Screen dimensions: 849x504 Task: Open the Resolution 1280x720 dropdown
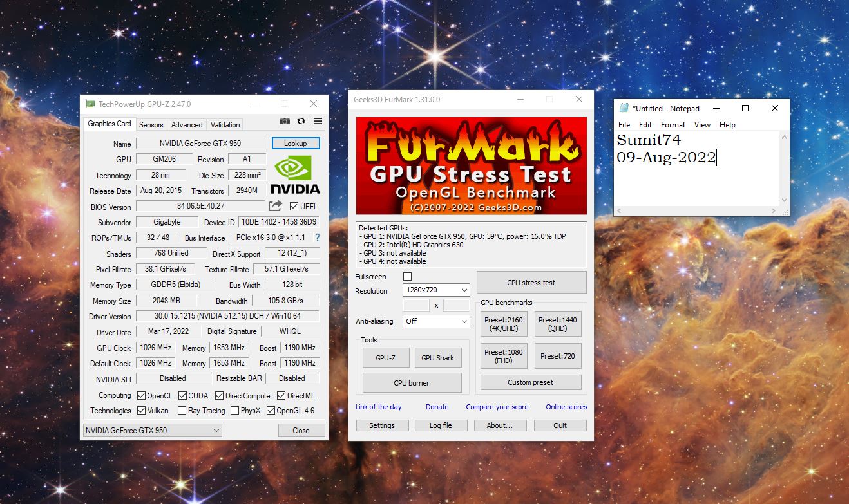pos(436,290)
